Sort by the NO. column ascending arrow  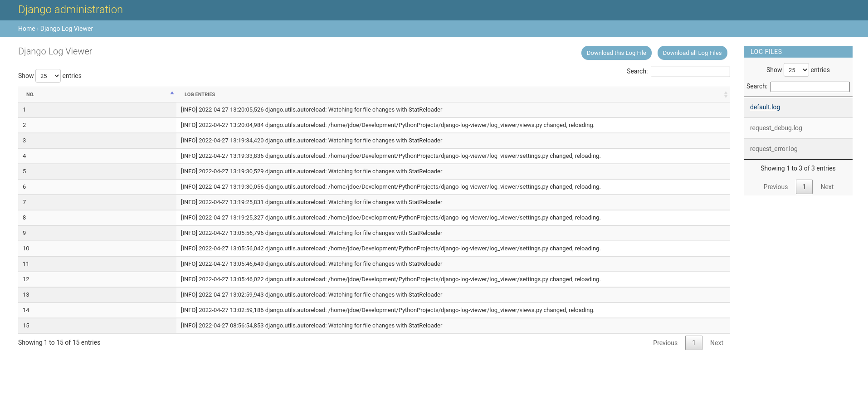(x=172, y=93)
